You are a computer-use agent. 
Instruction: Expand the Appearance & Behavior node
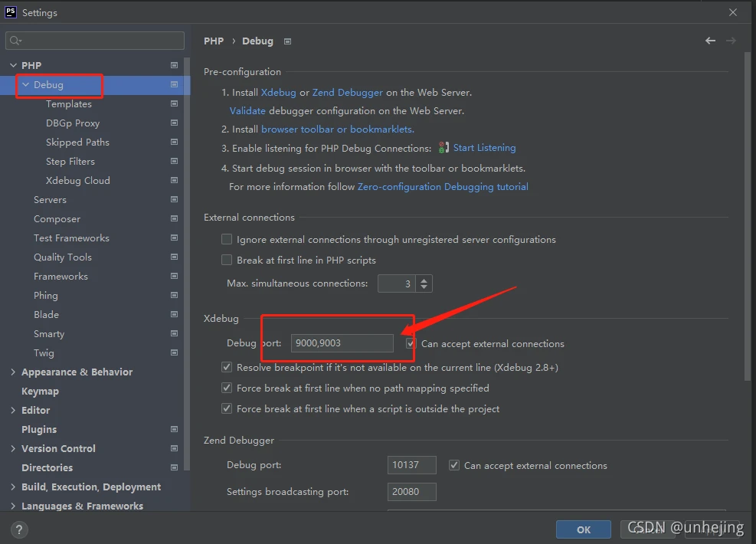(13, 372)
